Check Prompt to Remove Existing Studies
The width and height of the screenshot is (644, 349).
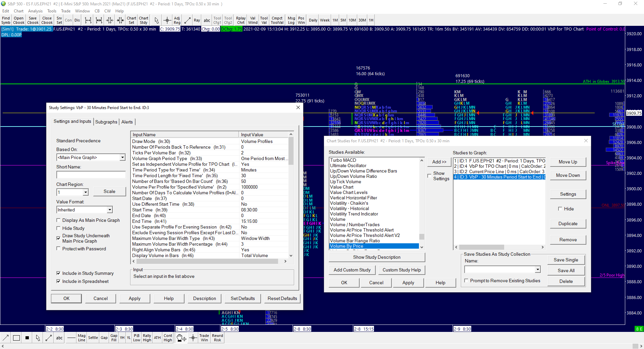pos(466,281)
